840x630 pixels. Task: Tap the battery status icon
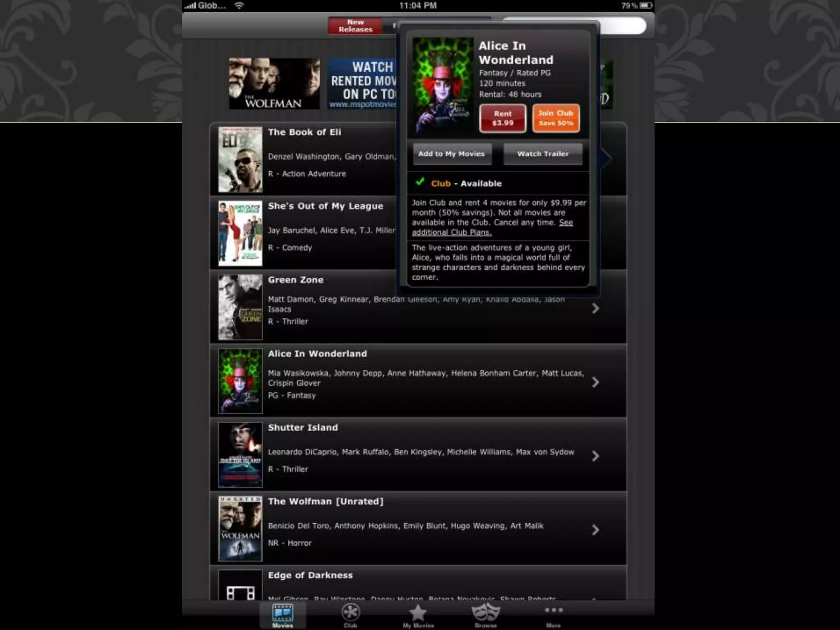pyautogui.click(x=646, y=6)
